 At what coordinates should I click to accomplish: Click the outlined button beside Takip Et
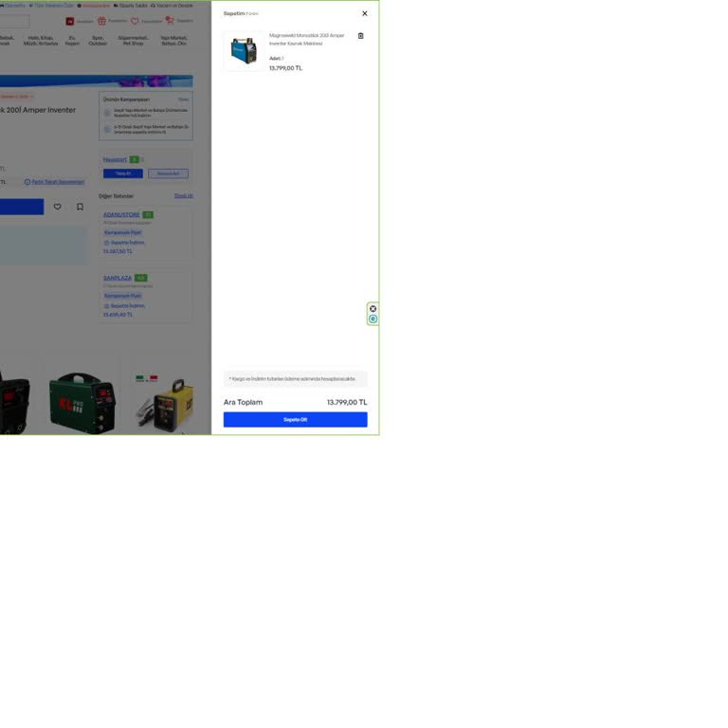(x=168, y=173)
